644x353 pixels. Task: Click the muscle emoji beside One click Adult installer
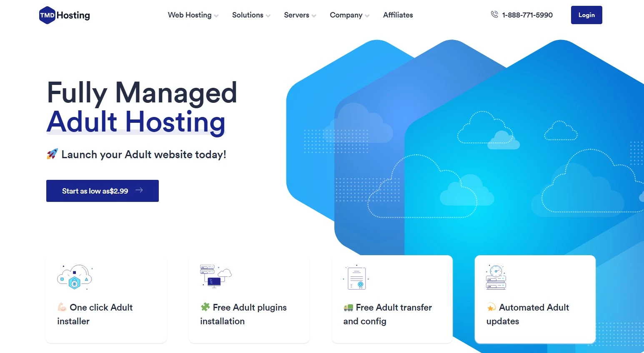(63, 307)
